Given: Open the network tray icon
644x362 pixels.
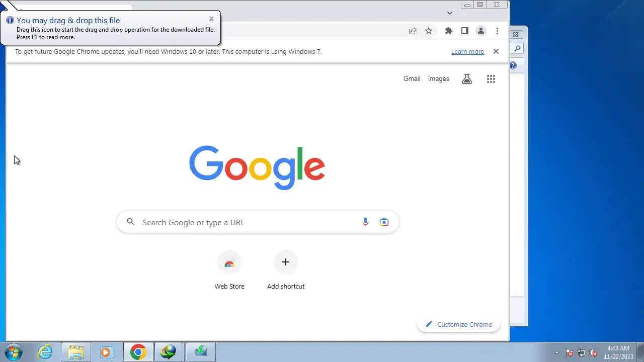Looking at the screenshot, I should coord(581,352).
